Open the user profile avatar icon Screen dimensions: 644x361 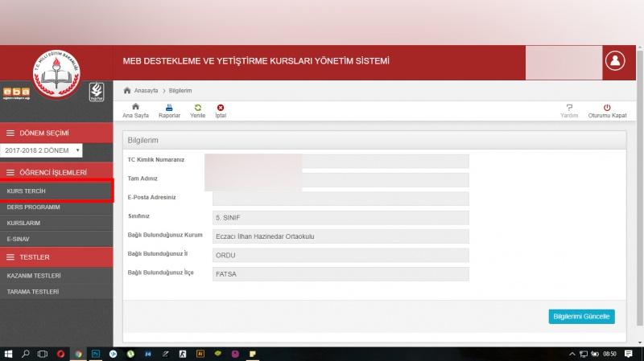[616, 62]
